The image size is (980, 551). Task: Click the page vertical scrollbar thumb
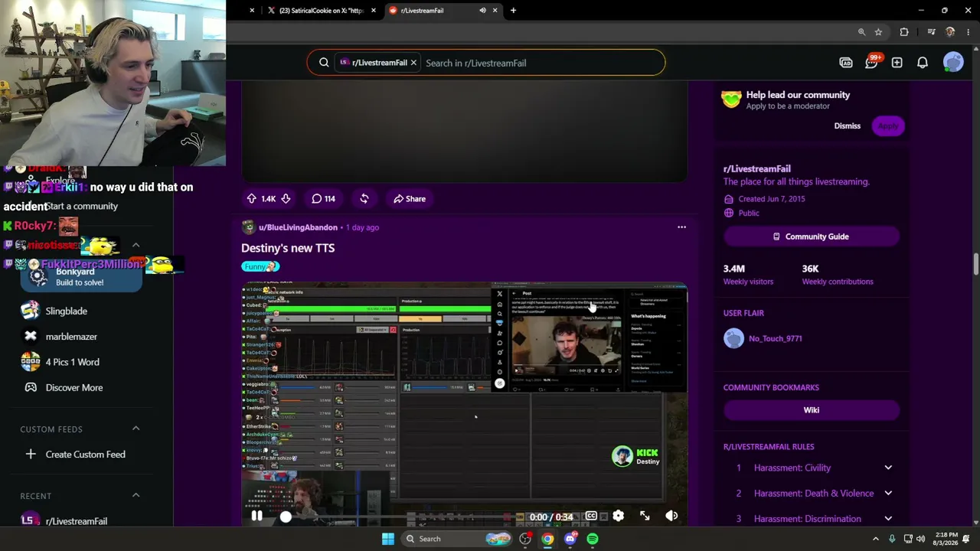click(975, 262)
